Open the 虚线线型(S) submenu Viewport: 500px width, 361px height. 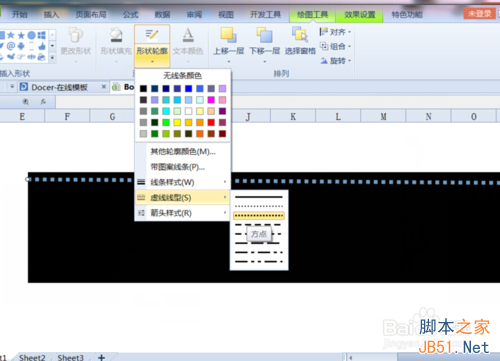pyautogui.click(x=183, y=197)
